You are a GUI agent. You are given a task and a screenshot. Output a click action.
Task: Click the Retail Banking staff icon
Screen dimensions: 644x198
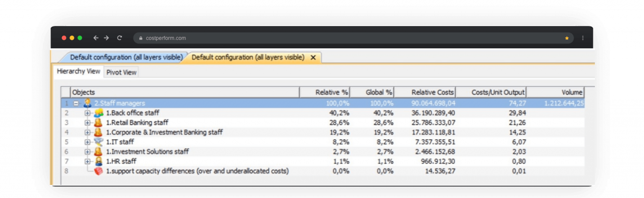click(x=99, y=122)
